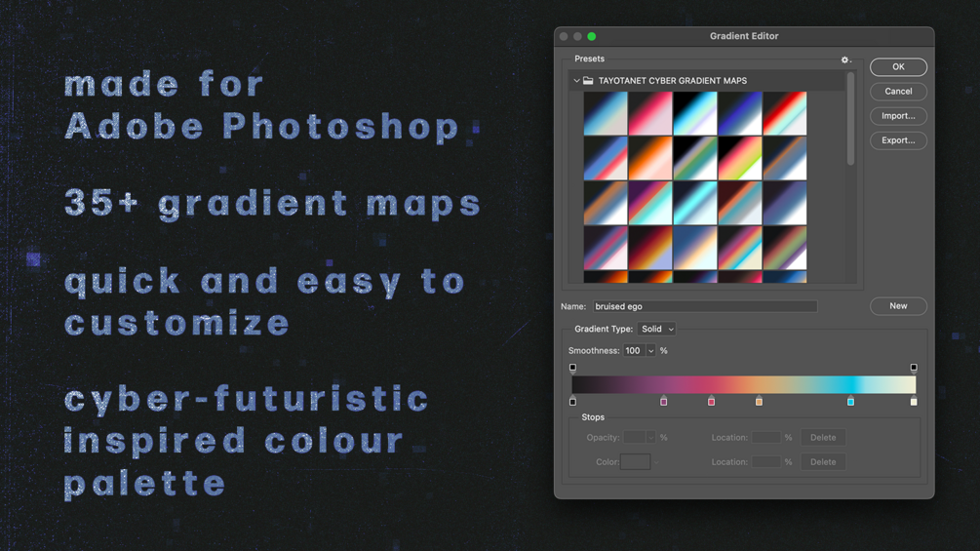The image size is (980, 551).
Task: Choose fourth-row fourth preset, magenta-cyan-cream gradient
Action: pyautogui.click(x=740, y=248)
